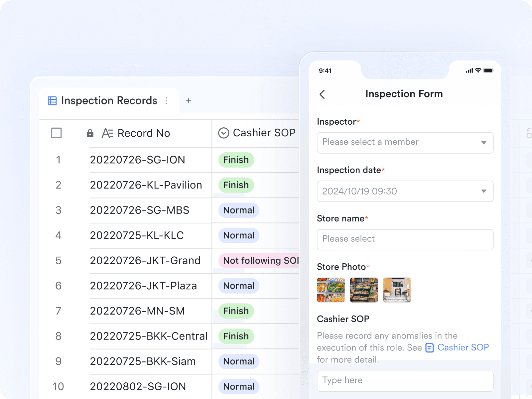Click the Finish tag for 20220726-MN-SM
The height and width of the screenshot is (399, 532).
236,311
